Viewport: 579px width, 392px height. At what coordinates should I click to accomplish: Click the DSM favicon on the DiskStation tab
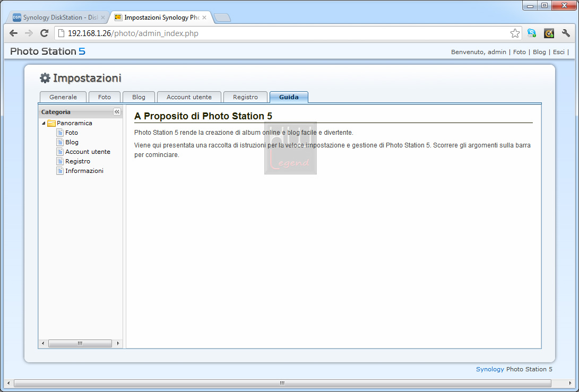tap(17, 18)
